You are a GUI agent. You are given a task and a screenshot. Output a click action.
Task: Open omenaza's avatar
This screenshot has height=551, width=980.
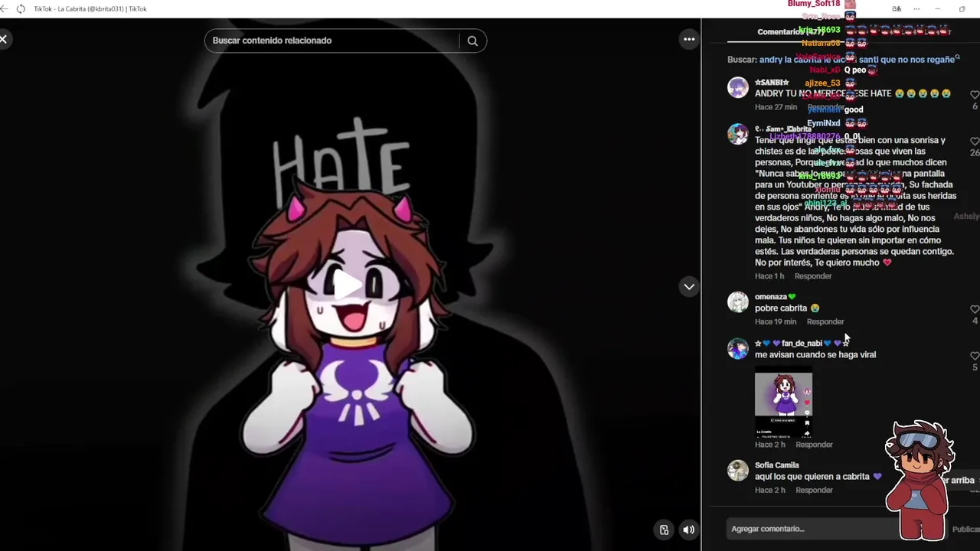pos(738,302)
